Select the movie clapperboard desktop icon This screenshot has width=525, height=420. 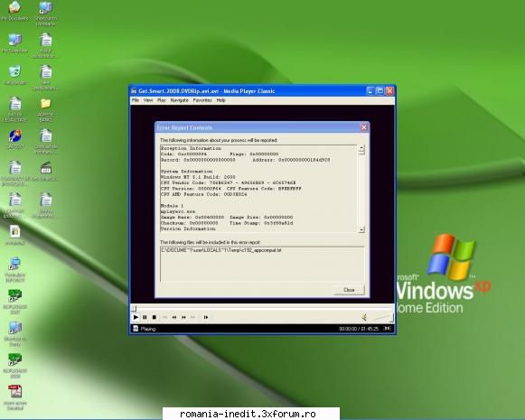(45, 172)
